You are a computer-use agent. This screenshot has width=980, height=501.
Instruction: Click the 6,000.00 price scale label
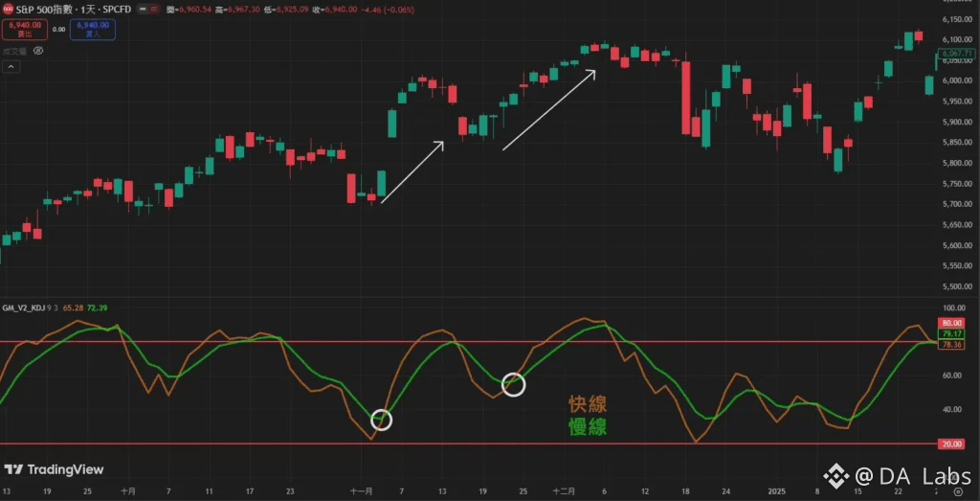958,80
